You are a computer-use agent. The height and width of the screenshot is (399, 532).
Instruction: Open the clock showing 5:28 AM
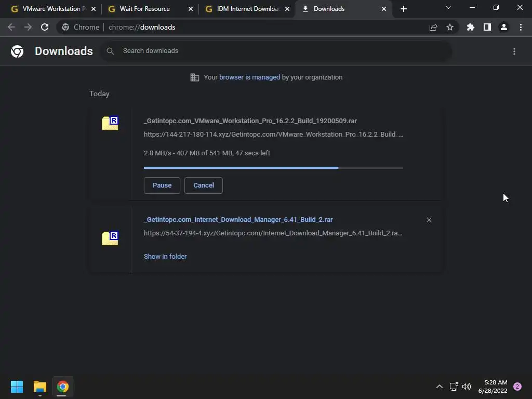[x=493, y=387]
